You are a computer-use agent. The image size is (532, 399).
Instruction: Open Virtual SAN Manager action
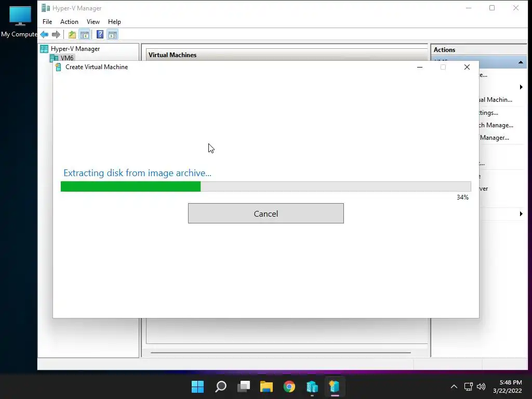point(495,138)
